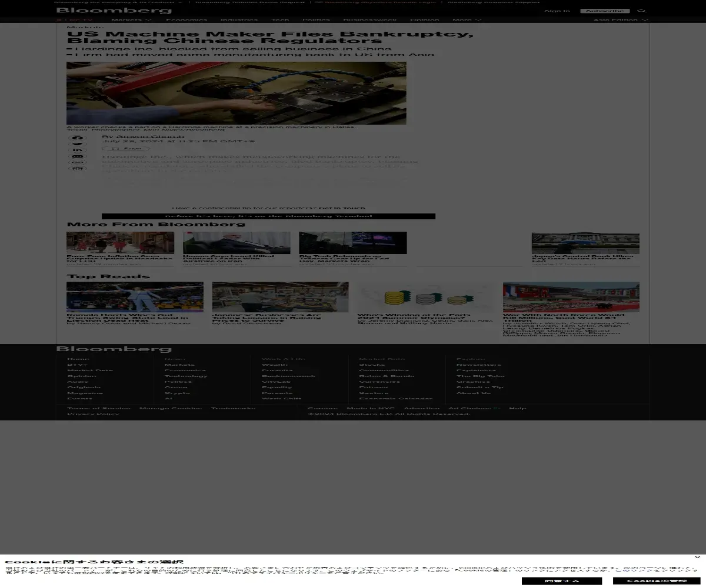Click the search magnifier icon in header

click(642, 11)
